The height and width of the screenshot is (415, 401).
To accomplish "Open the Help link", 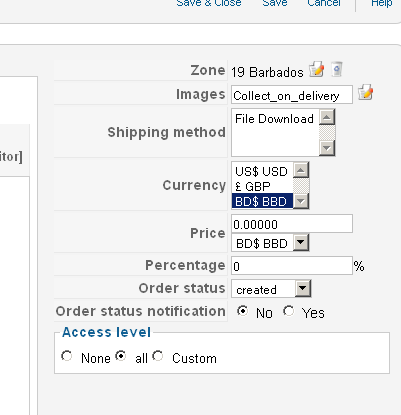I will click(x=381, y=3).
